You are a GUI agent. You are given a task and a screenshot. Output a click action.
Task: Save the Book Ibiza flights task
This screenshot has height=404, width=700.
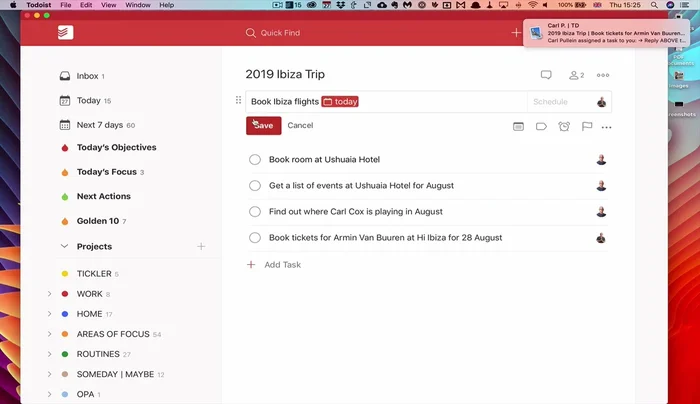(x=264, y=125)
